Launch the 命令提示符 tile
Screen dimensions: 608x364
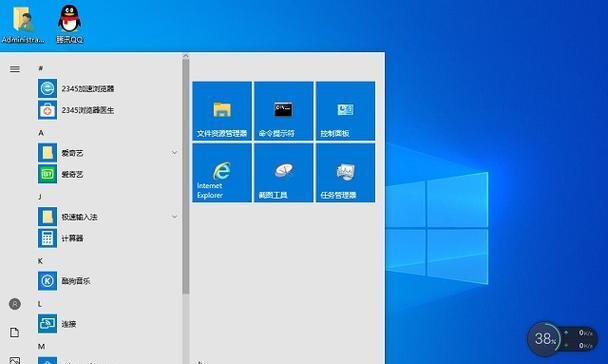(x=283, y=111)
